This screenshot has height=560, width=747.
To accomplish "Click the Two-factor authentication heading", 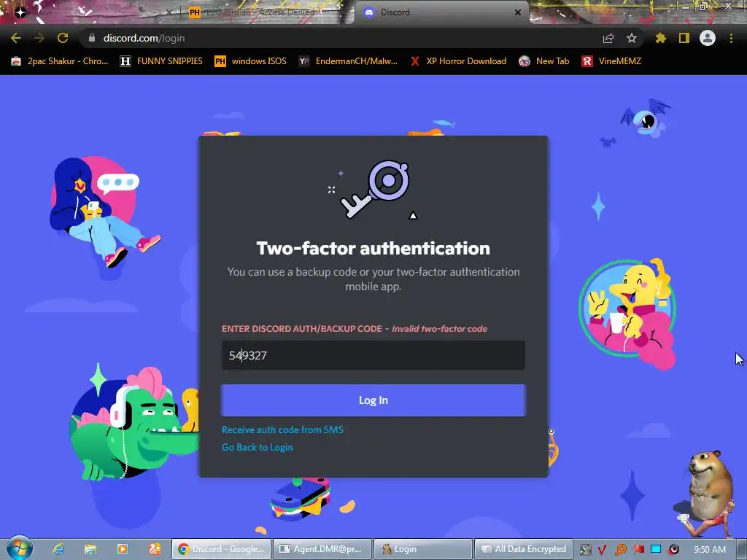I will pos(373,248).
